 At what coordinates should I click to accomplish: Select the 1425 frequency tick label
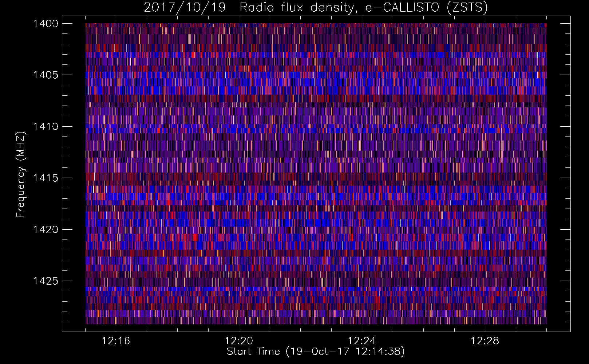pos(46,281)
